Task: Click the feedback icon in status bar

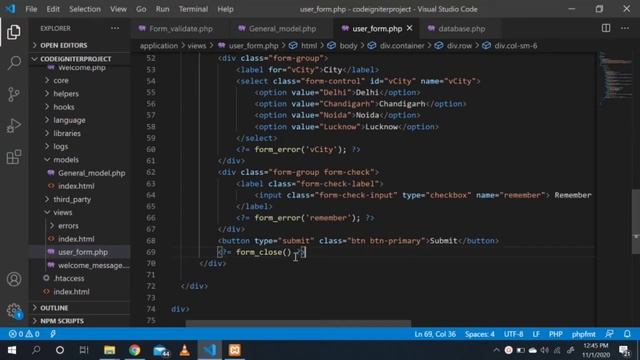Action: click(x=609, y=334)
